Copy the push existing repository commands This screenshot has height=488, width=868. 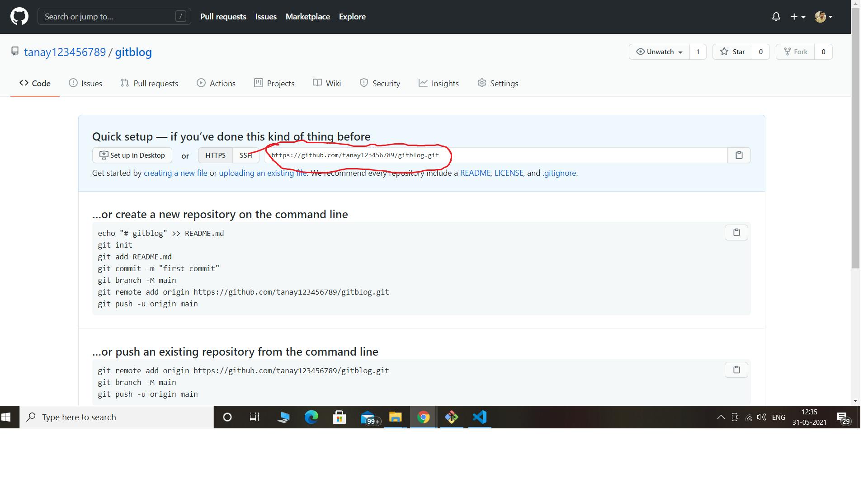[736, 370]
